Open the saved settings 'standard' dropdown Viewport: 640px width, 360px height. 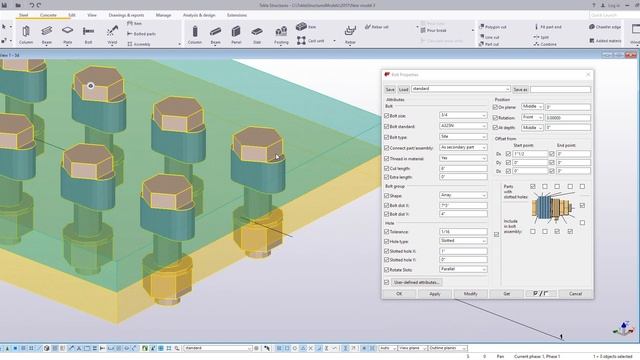461,89
